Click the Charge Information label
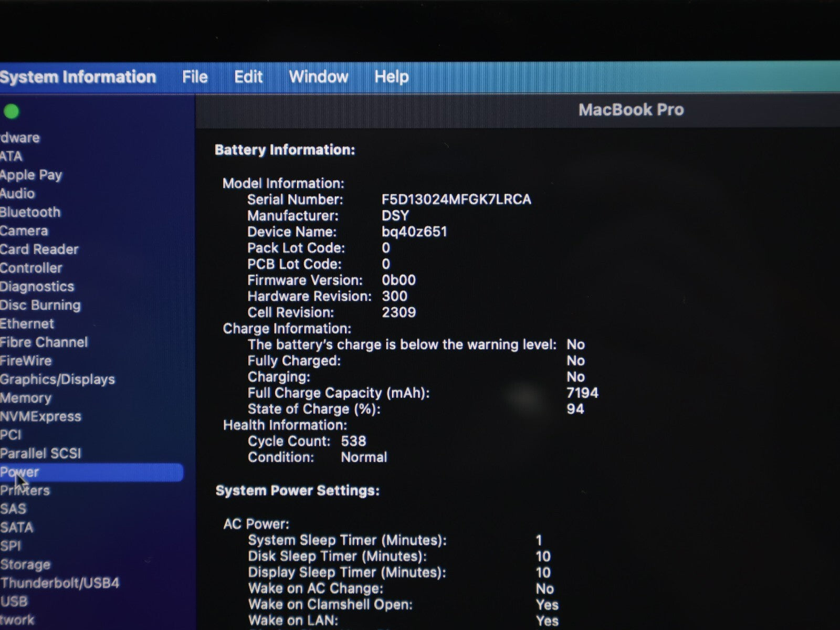The image size is (840, 630). pos(287,329)
